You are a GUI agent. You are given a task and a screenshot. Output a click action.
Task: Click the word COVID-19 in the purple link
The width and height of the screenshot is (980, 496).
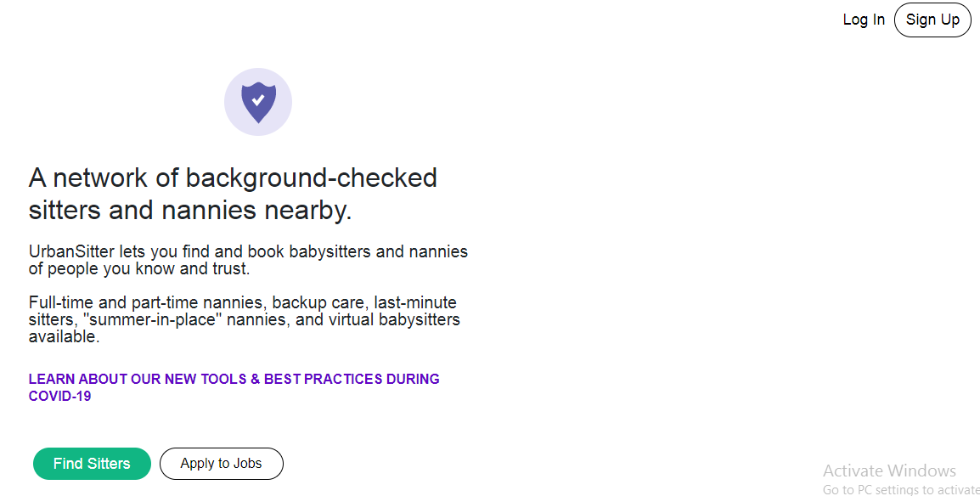59,397
